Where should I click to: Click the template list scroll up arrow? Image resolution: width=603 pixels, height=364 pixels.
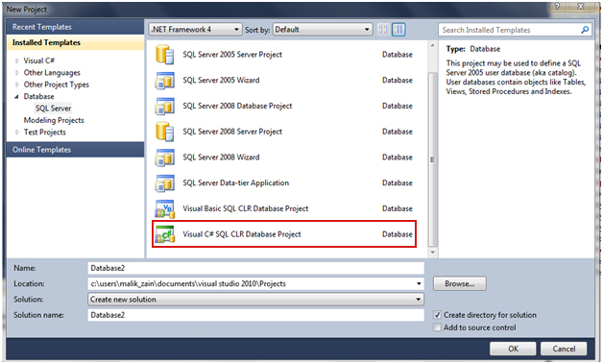tap(433, 45)
